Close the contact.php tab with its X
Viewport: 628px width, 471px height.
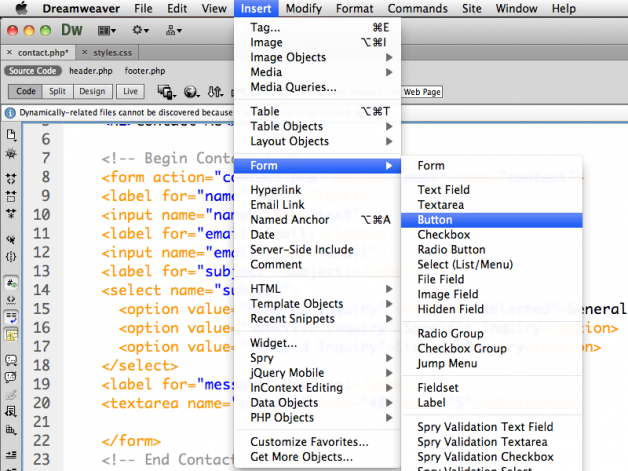coord(9,52)
